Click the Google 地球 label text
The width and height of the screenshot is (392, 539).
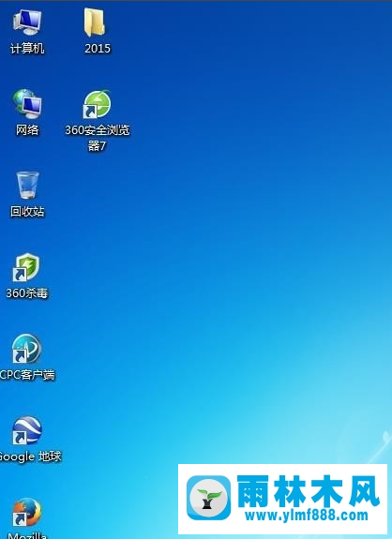30,457
